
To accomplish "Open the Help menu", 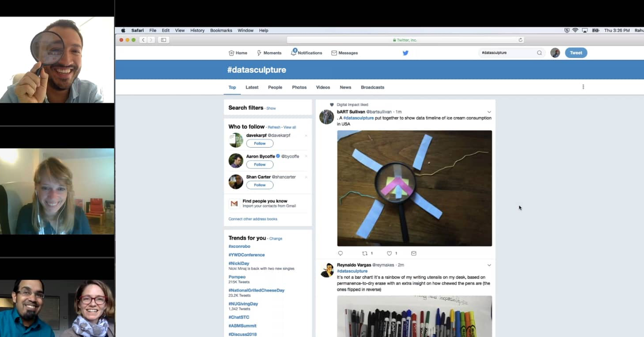I will coord(264,31).
